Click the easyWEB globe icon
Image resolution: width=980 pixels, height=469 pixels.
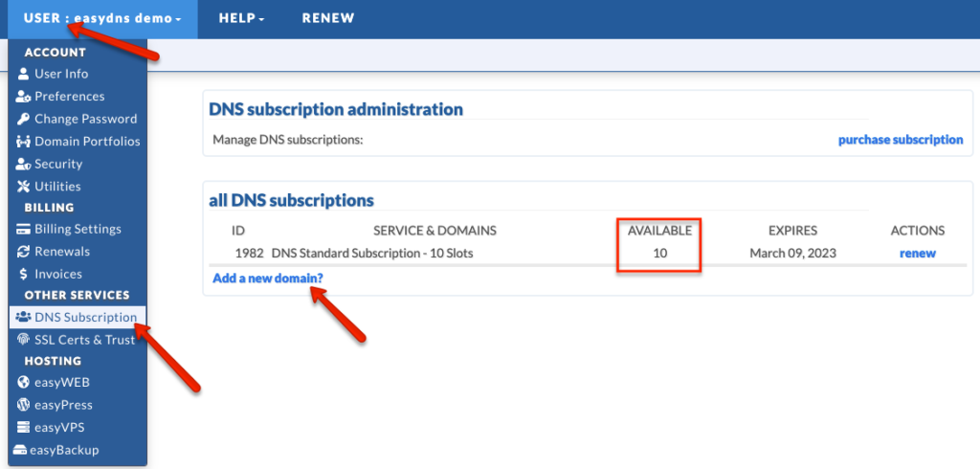tap(23, 382)
